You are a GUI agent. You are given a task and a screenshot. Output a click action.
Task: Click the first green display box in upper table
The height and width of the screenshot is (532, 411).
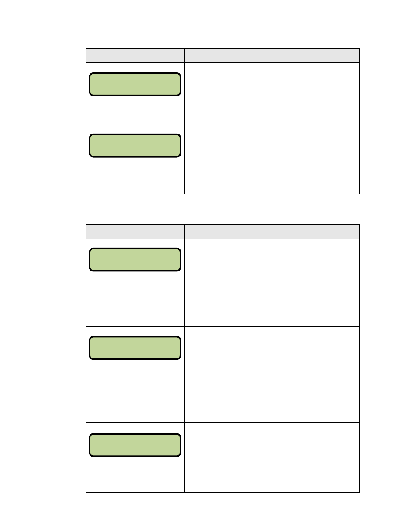click(x=135, y=84)
